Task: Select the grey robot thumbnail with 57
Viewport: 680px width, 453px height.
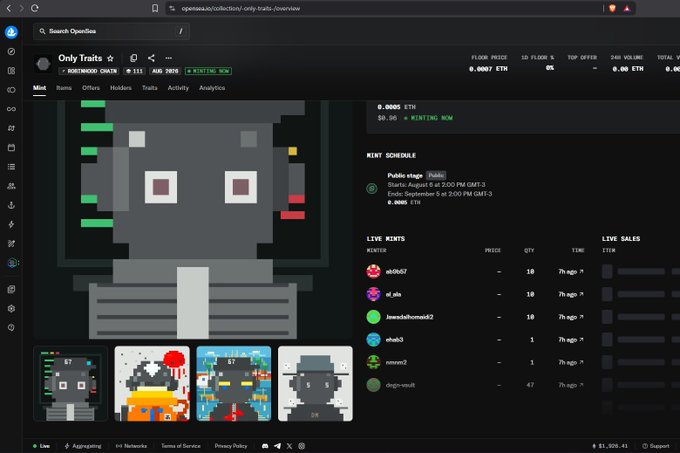Action: pos(70,383)
